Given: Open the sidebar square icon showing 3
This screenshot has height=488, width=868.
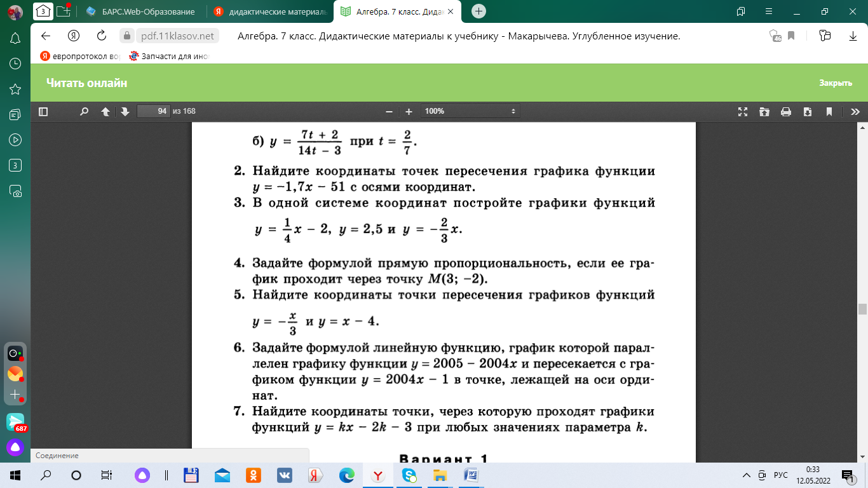Looking at the screenshot, I should (x=15, y=165).
